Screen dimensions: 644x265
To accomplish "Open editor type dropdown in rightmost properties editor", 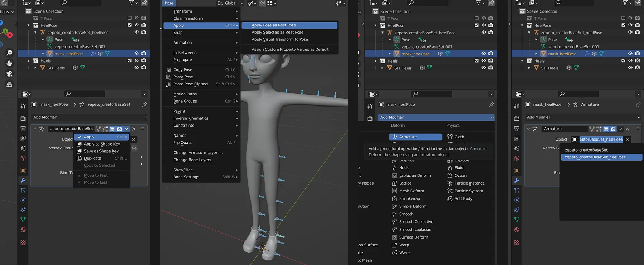I will click(x=519, y=94).
